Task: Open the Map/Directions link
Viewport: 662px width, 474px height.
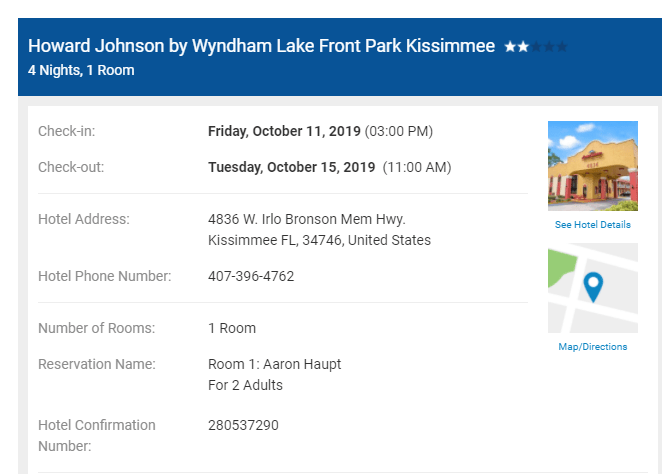Action: click(x=593, y=347)
